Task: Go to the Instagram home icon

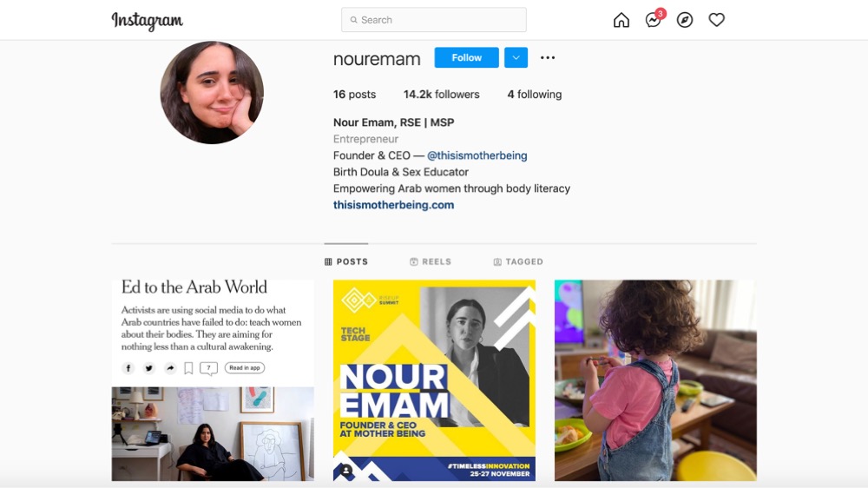Action: (621, 20)
